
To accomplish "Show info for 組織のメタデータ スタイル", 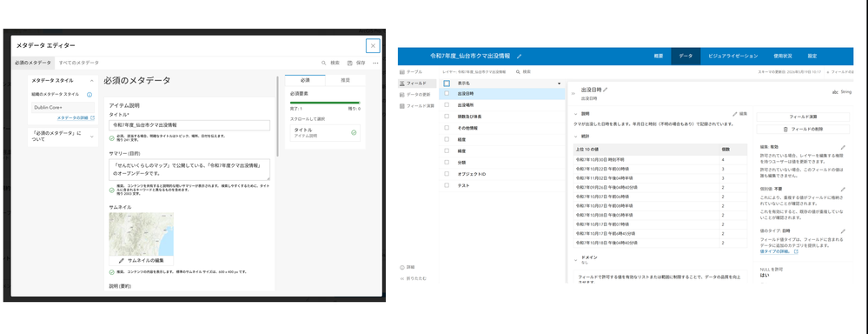I will 89,95.
